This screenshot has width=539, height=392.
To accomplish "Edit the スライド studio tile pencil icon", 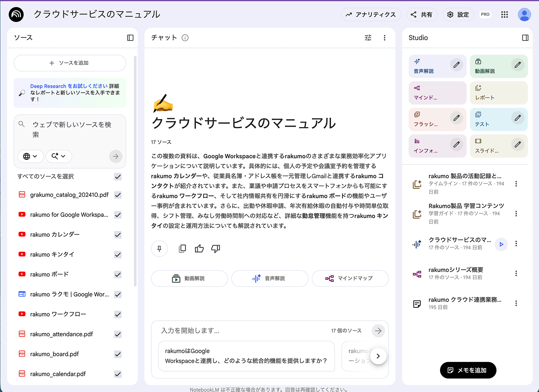I will pos(518,144).
